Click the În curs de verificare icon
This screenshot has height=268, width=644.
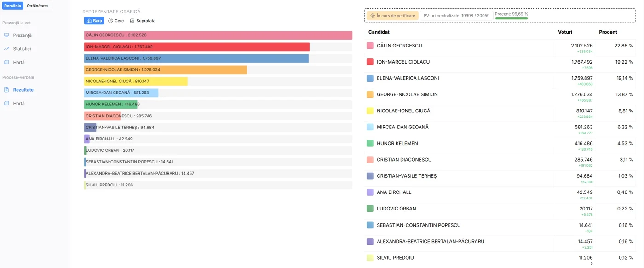(373, 16)
